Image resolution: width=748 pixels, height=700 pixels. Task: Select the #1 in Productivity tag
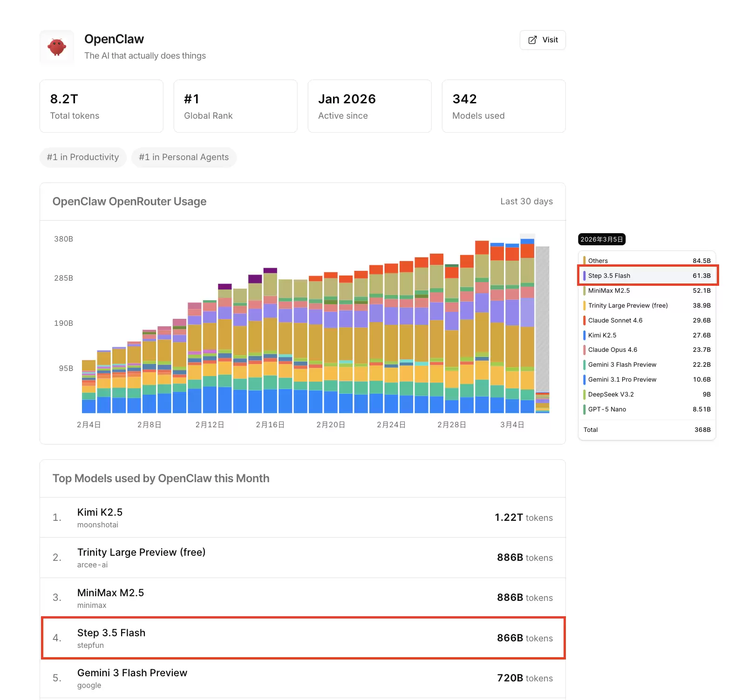(x=83, y=157)
